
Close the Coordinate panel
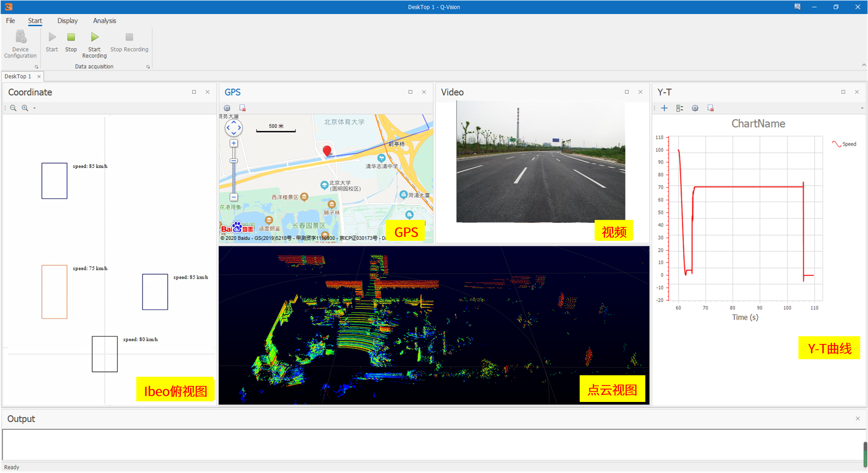[x=208, y=92]
